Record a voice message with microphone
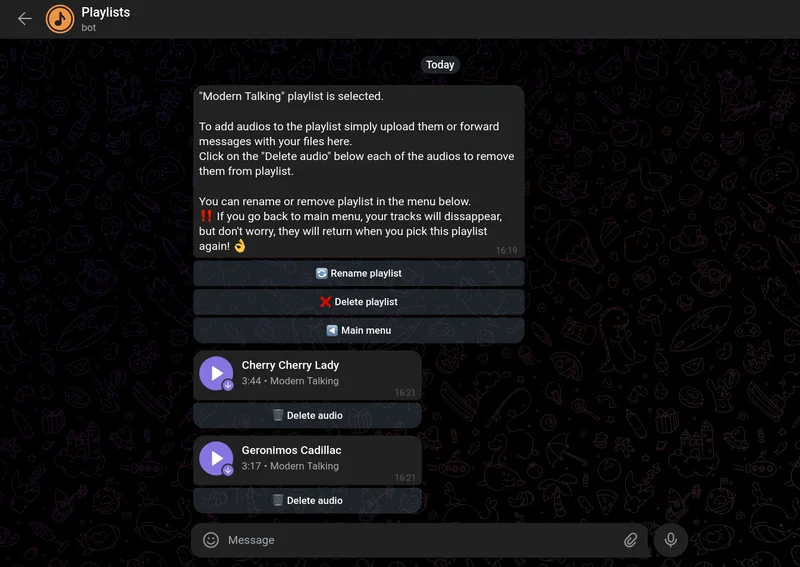The image size is (800, 567). click(671, 540)
